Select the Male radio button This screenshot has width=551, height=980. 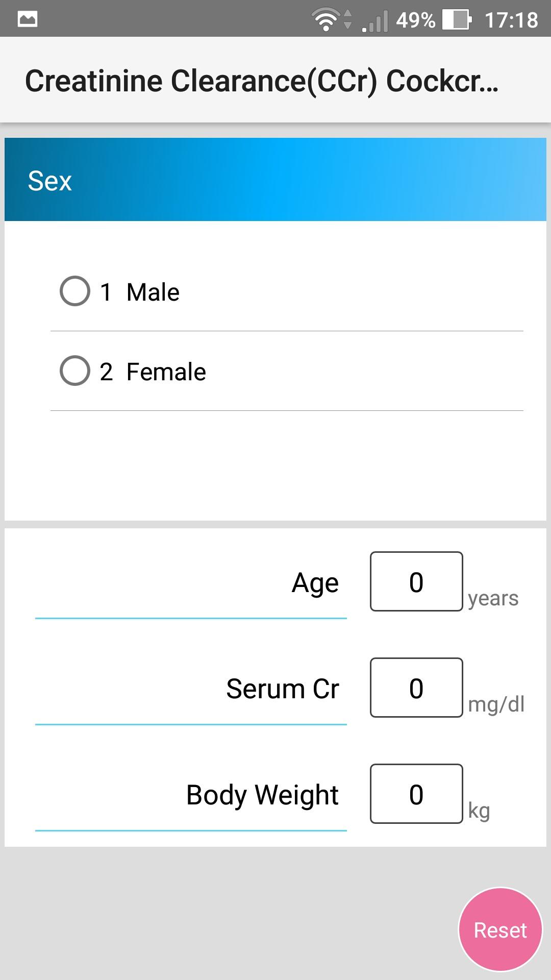tap(75, 291)
